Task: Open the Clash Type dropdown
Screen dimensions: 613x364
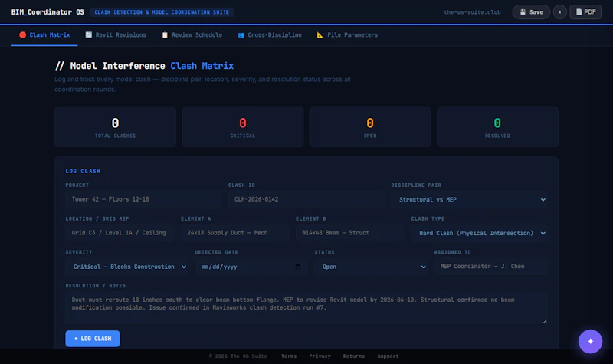Action: point(480,233)
